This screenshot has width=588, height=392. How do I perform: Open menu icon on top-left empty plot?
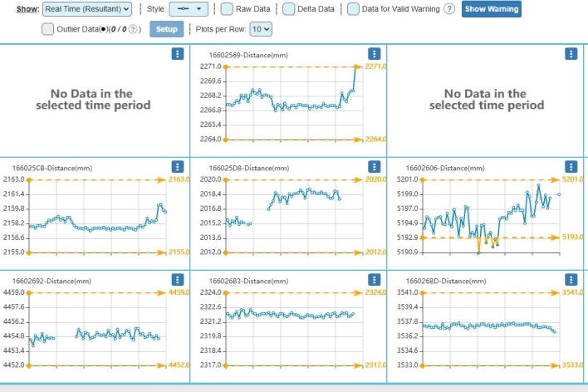point(177,53)
